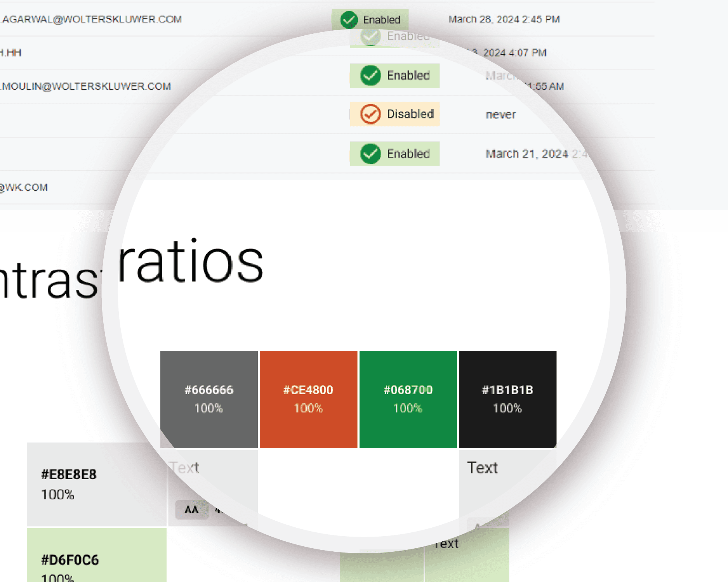Select the #CE4800 orange color swatch

point(308,399)
